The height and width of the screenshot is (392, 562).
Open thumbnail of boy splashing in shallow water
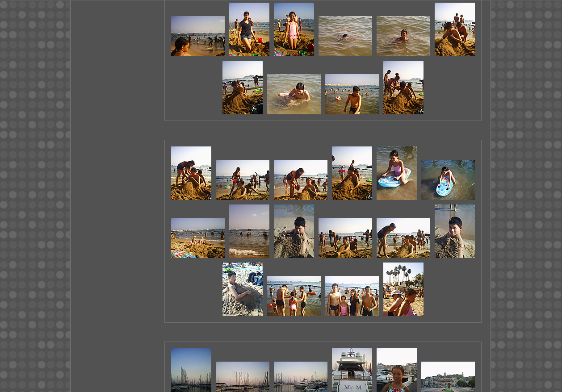[x=294, y=94]
